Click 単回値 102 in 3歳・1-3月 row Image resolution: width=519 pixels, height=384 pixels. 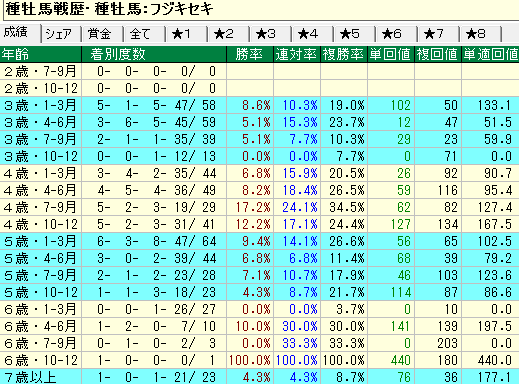tap(401, 105)
